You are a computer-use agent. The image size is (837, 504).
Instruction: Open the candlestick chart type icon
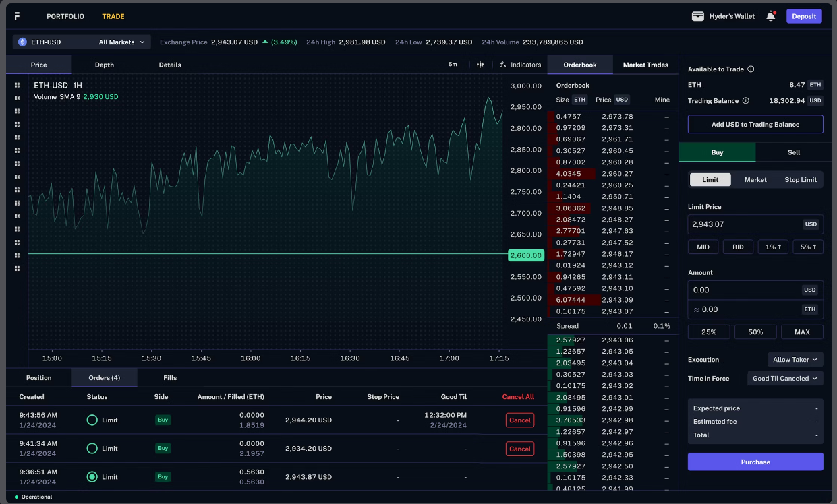click(x=480, y=65)
